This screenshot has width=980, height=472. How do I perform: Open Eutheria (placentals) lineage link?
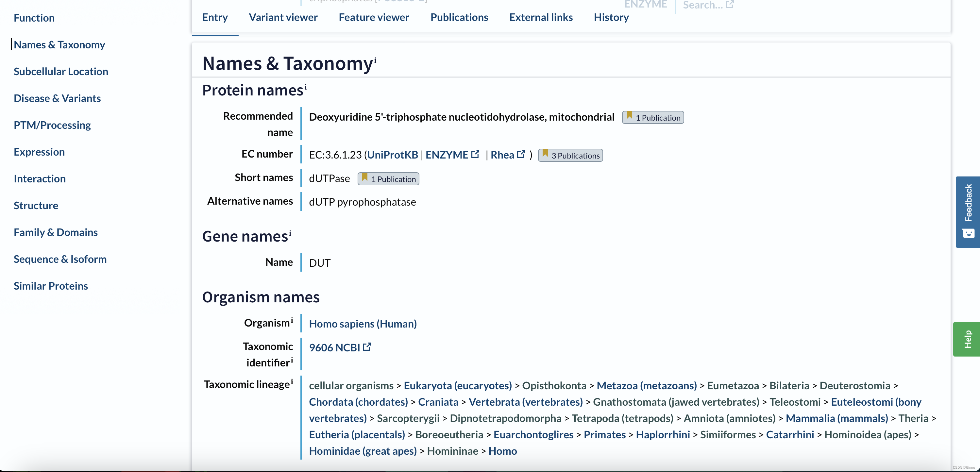click(357, 435)
